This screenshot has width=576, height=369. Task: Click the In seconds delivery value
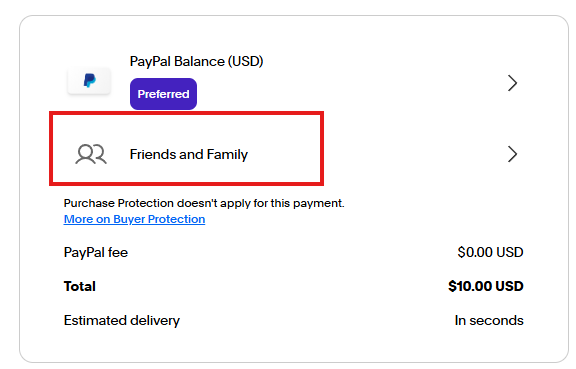coord(489,320)
